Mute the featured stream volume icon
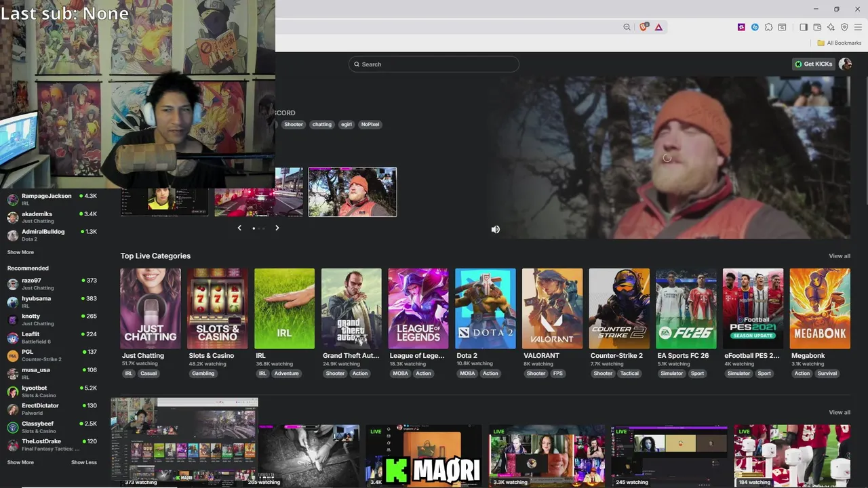This screenshot has height=488, width=868. pyautogui.click(x=496, y=230)
